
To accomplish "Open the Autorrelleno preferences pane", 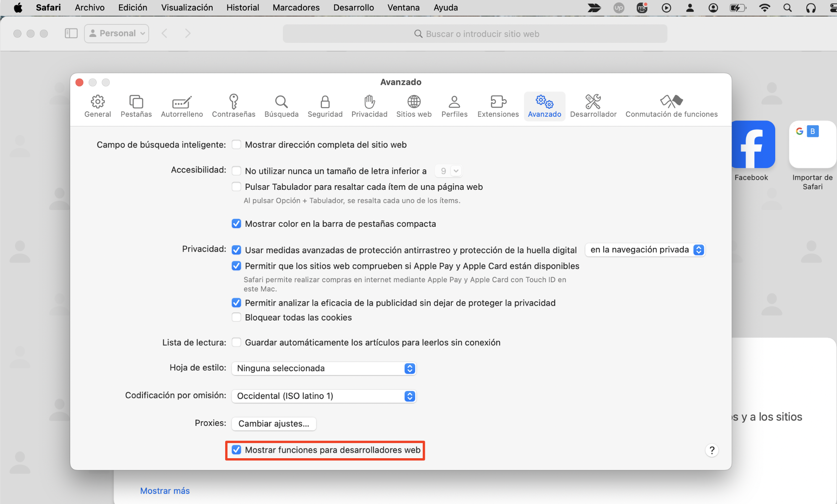I will (182, 106).
